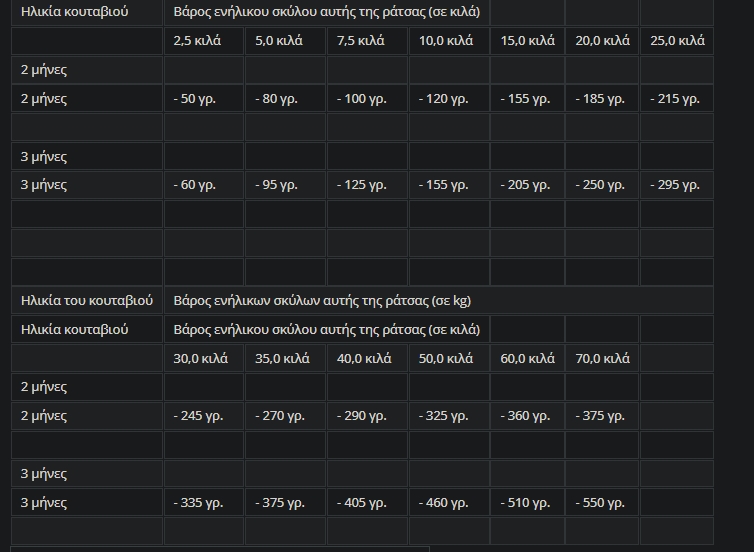Select the 70,0 κιλά header cell
Screen dimensions: 754x552
click(x=602, y=358)
